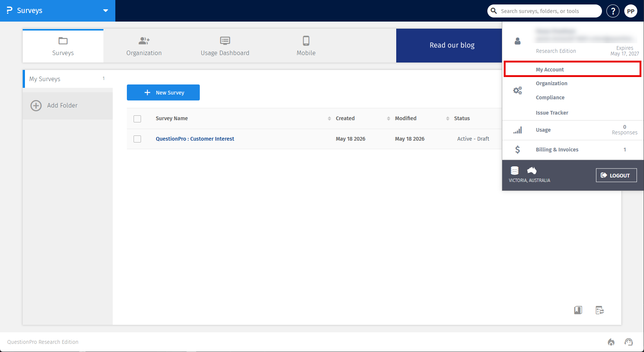Open the help question mark icon
The height and width of the screenshot is (352, 644).
point(613,11)
